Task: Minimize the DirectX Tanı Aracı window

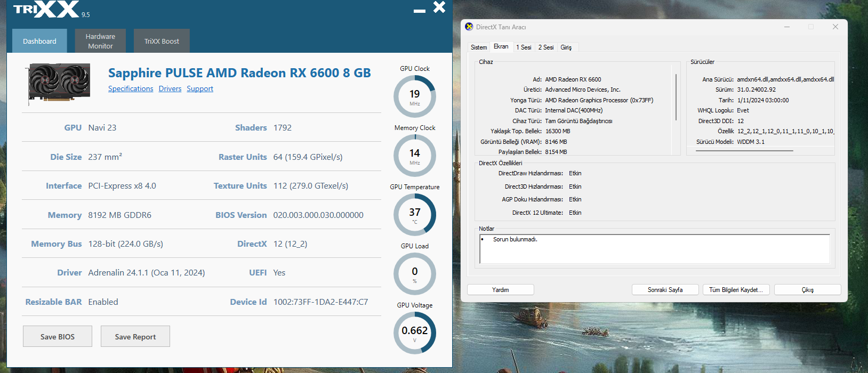Action: click(x=787, y=27)
